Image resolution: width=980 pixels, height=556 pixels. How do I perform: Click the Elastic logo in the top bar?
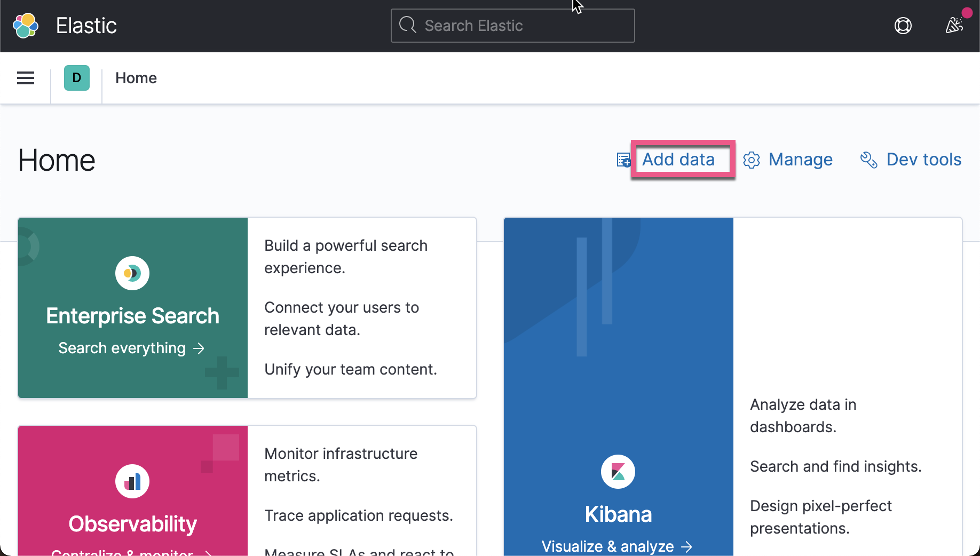25,25
